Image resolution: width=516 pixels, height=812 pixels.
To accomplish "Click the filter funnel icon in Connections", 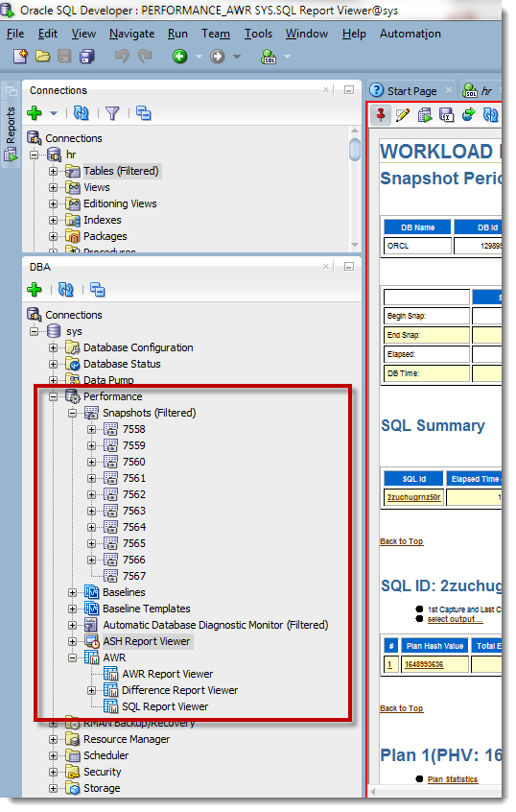I will click(x=112, y=113).
